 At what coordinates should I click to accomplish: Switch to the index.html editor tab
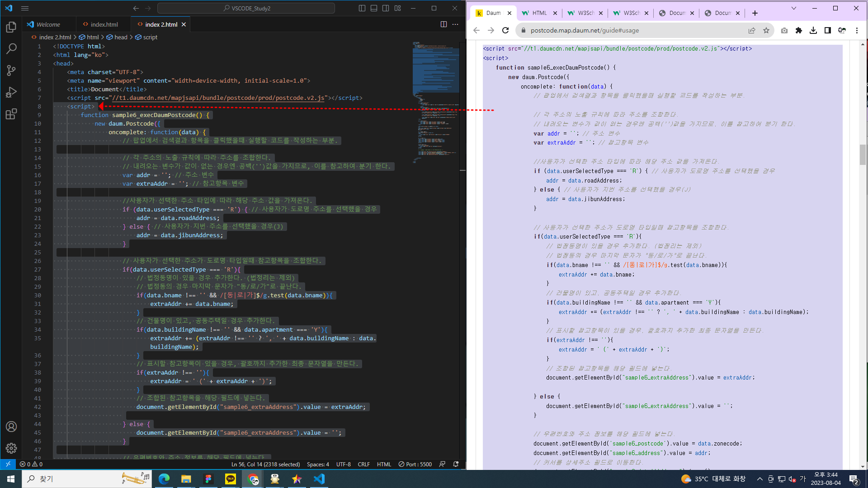point(104,24)
